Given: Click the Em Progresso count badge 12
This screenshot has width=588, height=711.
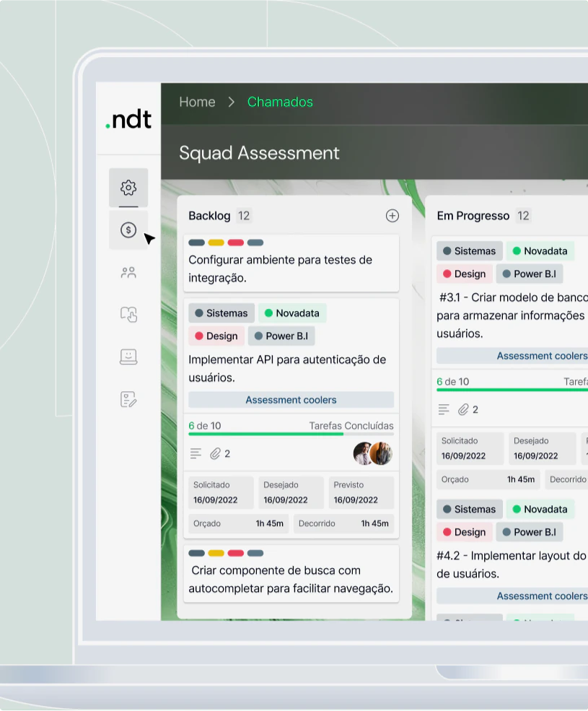Looking at the screenshot, I should coord(523,216).
